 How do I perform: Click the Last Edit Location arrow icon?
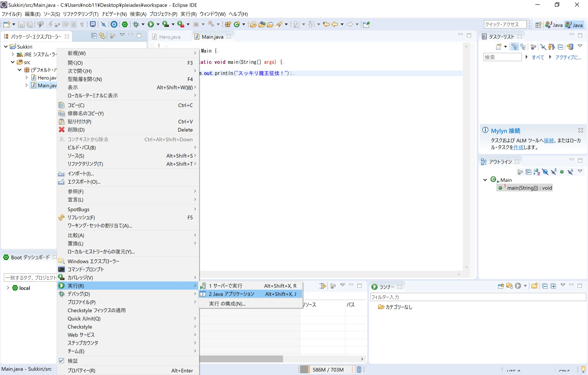point(326,24)
